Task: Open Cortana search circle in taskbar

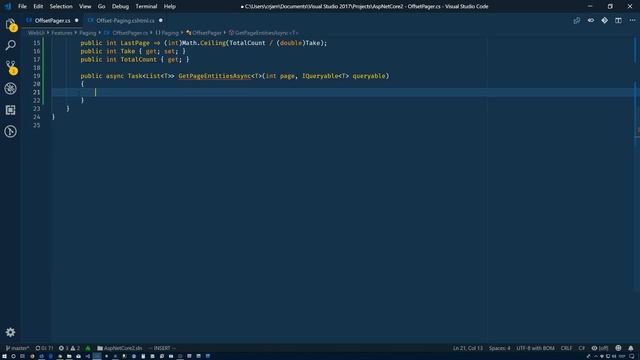Action: click(13, 356)
